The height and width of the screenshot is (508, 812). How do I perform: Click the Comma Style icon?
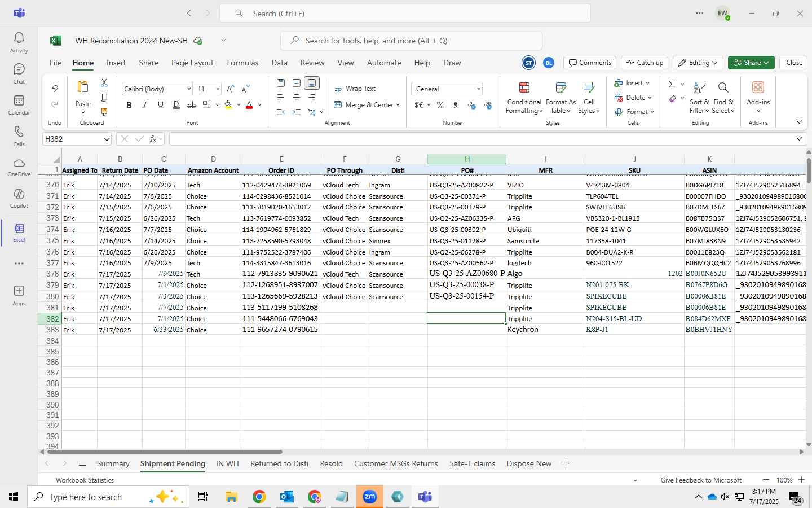pos(456,105)
